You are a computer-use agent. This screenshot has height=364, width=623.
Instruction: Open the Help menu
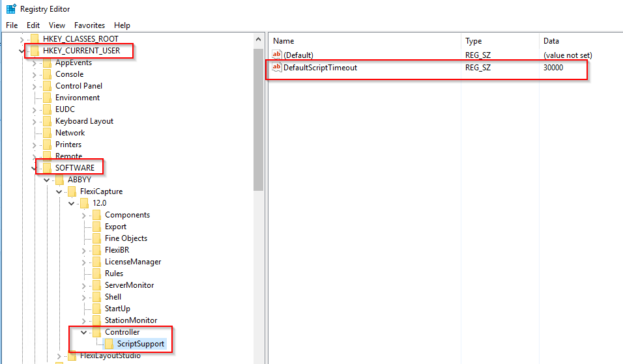click(122, 25)
